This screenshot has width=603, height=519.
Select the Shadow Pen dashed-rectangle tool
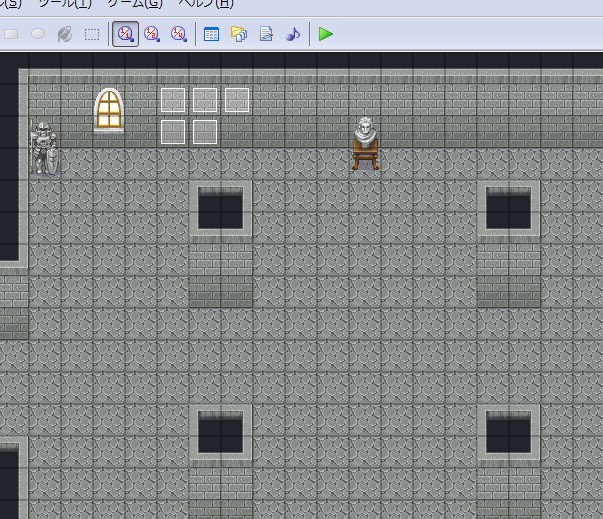click(x=92, y=34)
